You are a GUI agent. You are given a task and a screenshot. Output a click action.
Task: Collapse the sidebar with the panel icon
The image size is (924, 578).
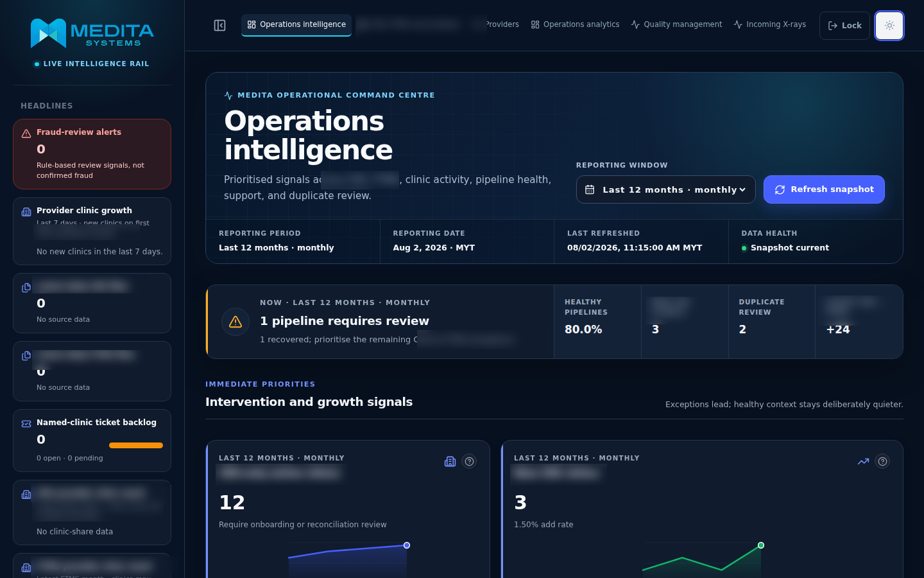219,26
